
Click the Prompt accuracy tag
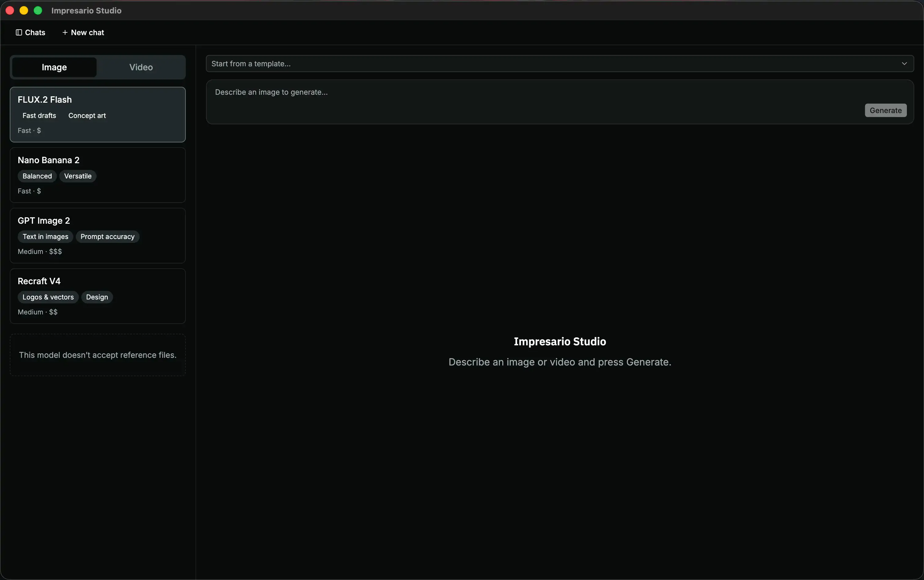(107, 237)
